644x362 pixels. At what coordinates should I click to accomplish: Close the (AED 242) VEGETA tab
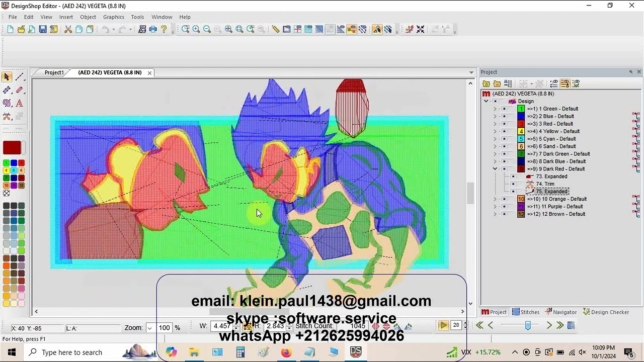click(x=149, y=73)
